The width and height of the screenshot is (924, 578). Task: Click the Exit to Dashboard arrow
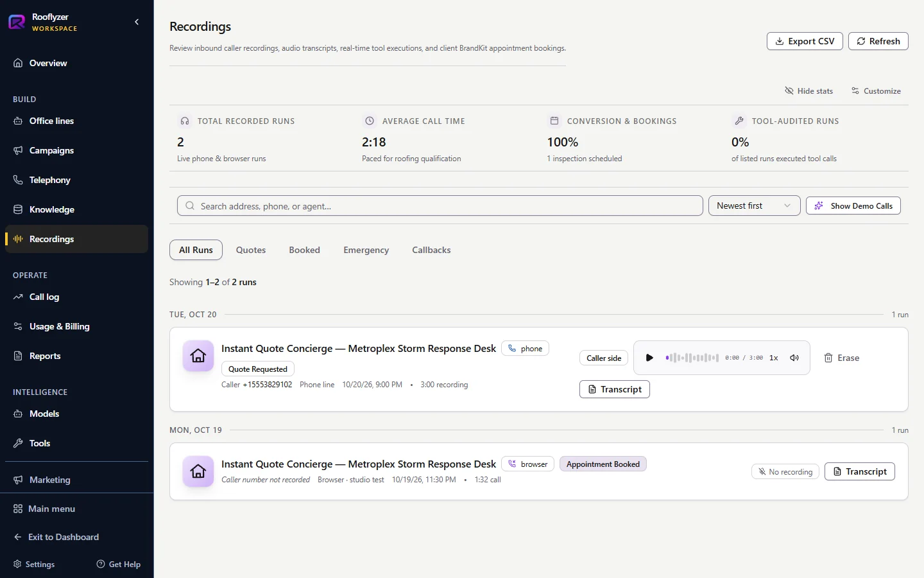tap(18, 537)
